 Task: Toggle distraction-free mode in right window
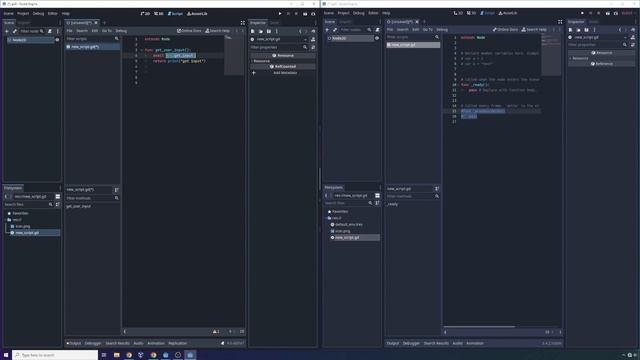(x=560, y=22)
